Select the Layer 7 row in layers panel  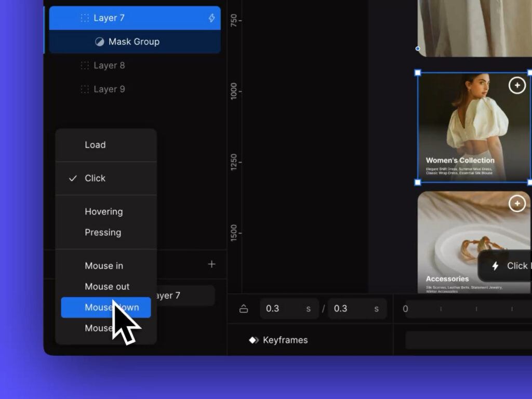click(135, 18)
